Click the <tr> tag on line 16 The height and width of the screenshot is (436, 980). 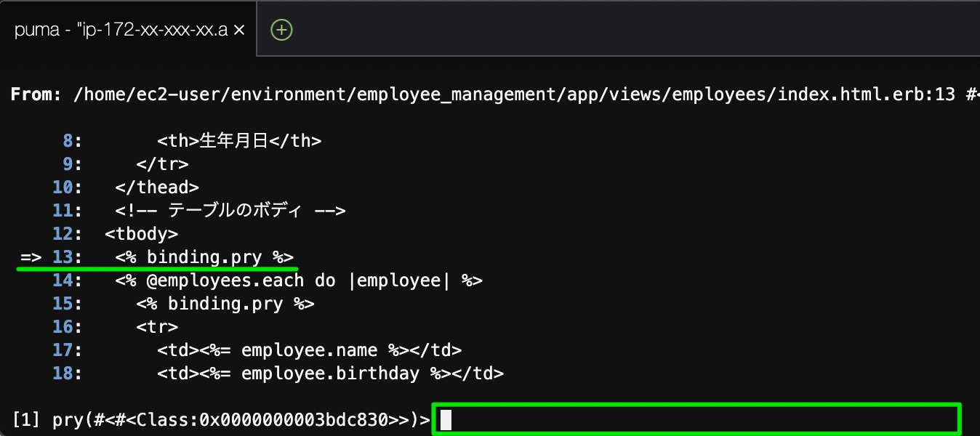point(157,327)
